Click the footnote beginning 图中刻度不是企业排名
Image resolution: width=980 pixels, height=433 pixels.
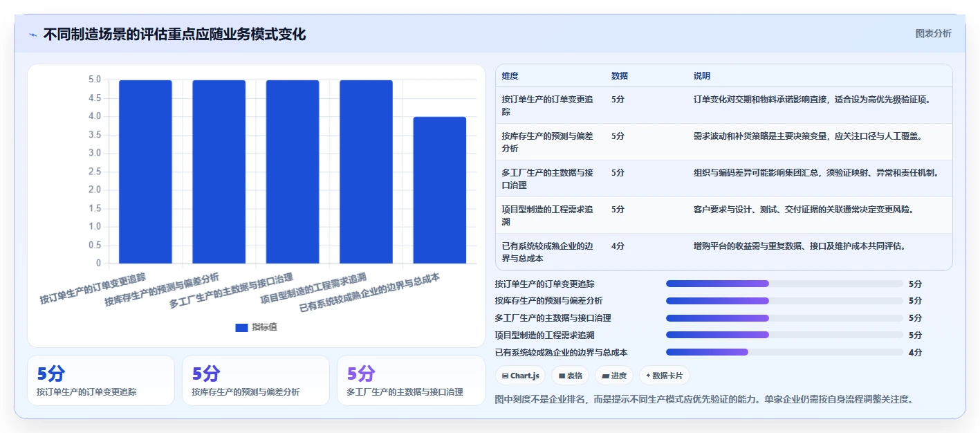pyautogui.click(x=704, y=399)
